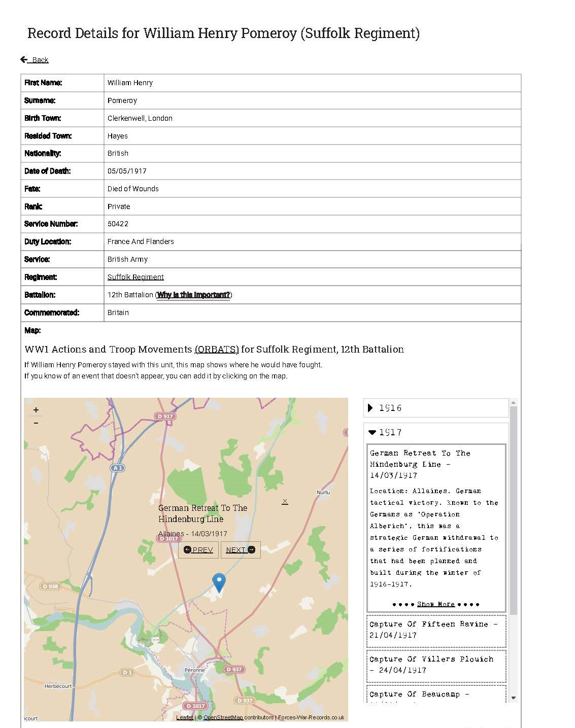The height and width of the screenshot is (728, 575).
Task: Open the Leaflet attribution link
Action: [184, 717]
